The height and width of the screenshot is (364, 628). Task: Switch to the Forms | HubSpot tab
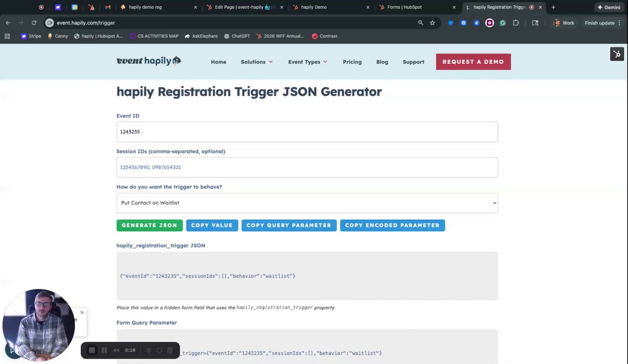(417, 7)
